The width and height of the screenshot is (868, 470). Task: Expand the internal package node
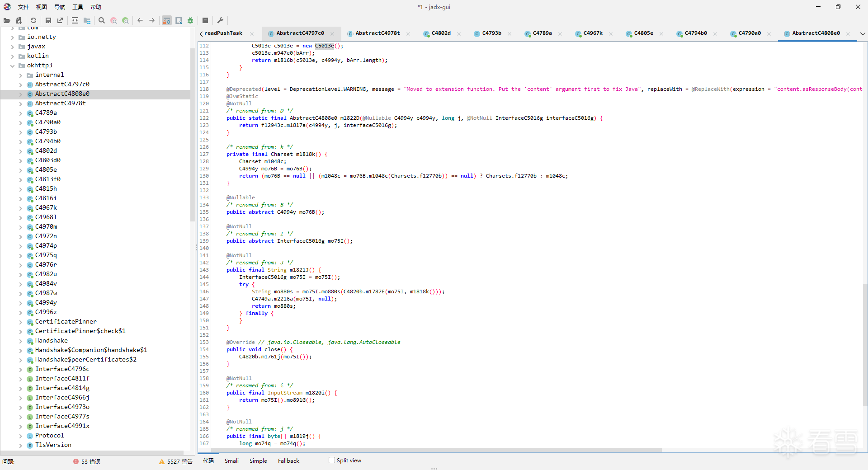pyautogui.click(x=21, y=75)
